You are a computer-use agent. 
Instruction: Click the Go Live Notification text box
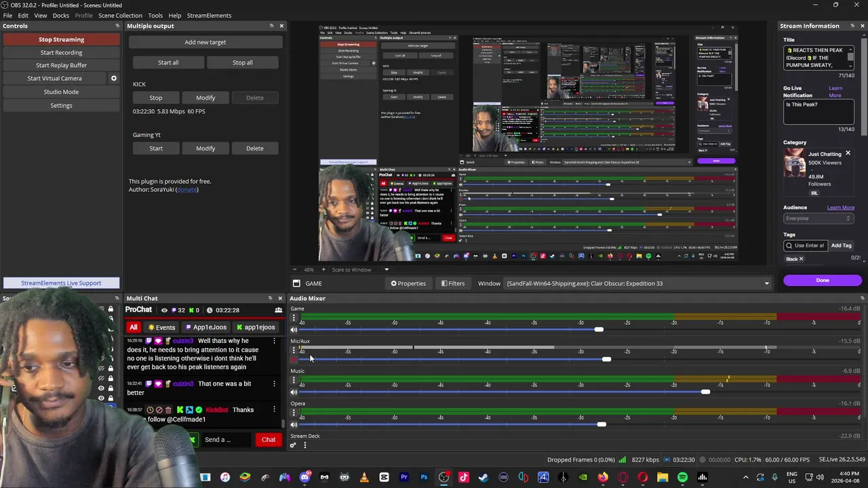(x=818, y=113)
